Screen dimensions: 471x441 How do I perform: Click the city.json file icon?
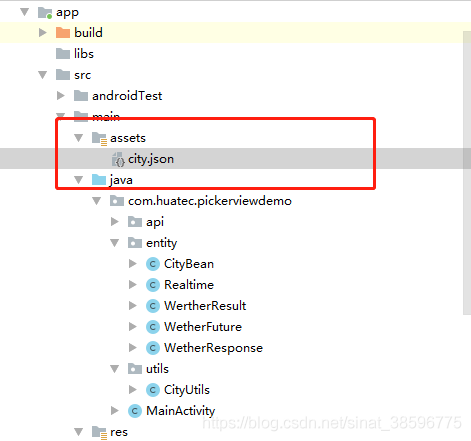[118, 159]
